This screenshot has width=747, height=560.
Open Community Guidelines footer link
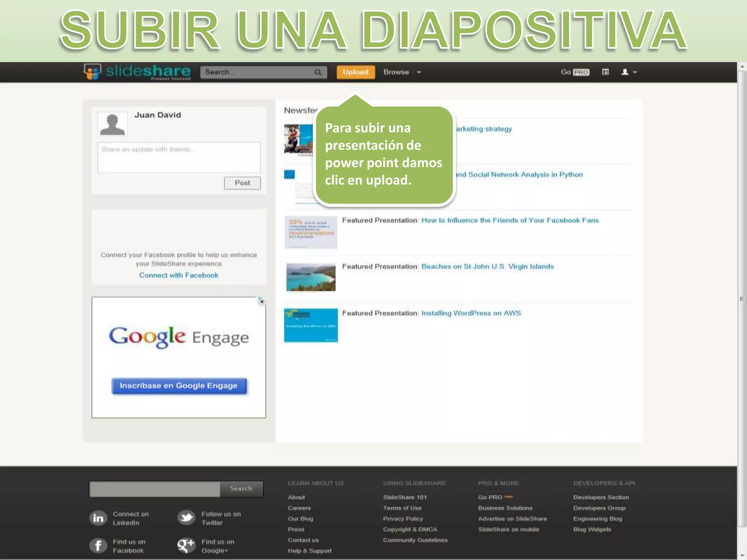pyautogui.click(x=415, y=540)
